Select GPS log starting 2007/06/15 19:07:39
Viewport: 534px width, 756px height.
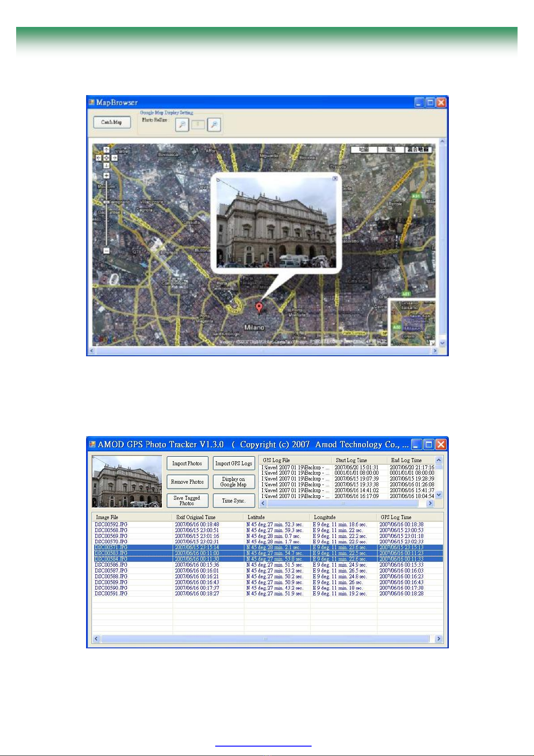[347, 479]
